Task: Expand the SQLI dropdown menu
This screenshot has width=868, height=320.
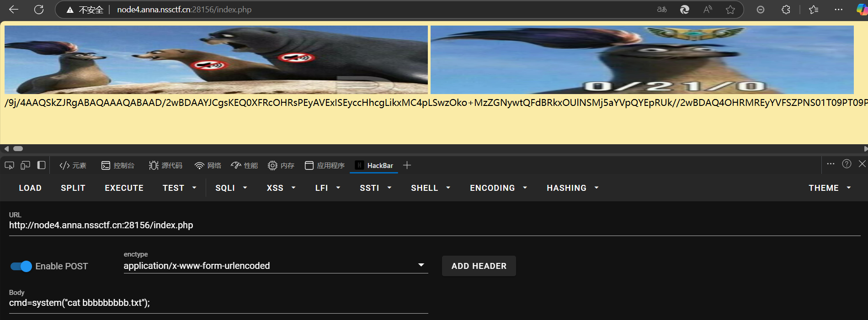Action: (231, 188)
